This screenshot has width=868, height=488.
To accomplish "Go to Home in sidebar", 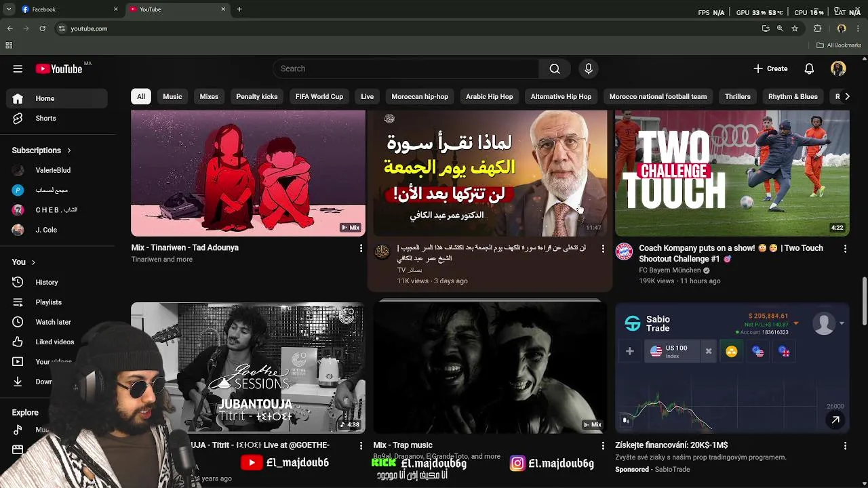I will [57, 98].
